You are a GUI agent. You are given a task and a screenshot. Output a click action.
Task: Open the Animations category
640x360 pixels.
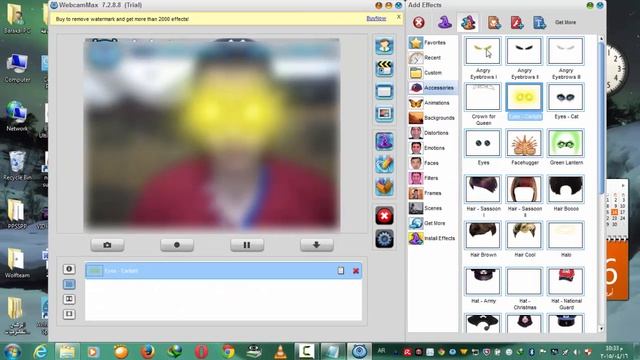tap(433, 103)
